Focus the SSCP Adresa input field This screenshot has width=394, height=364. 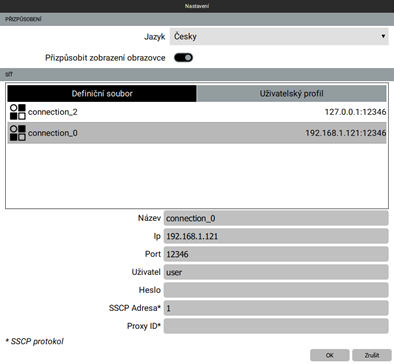click(x=276, y=308)
